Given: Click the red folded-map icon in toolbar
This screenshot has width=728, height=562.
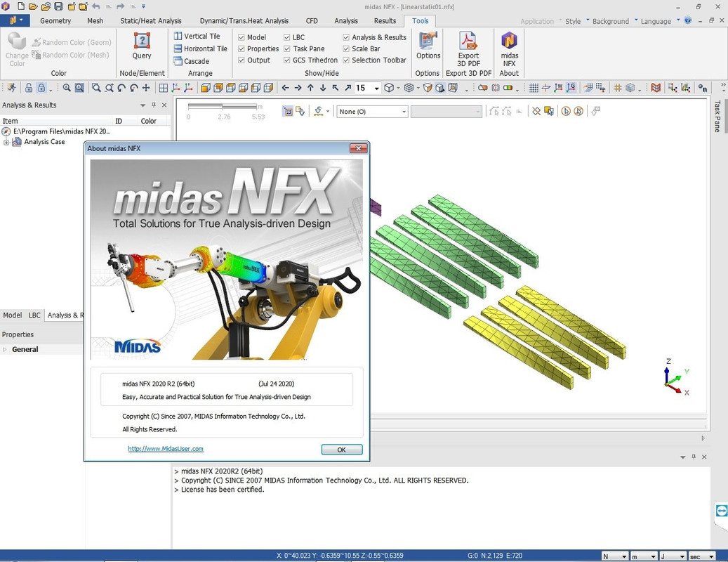Looking at the screenshot, I should pyautogui.click(x=656, y=88).
